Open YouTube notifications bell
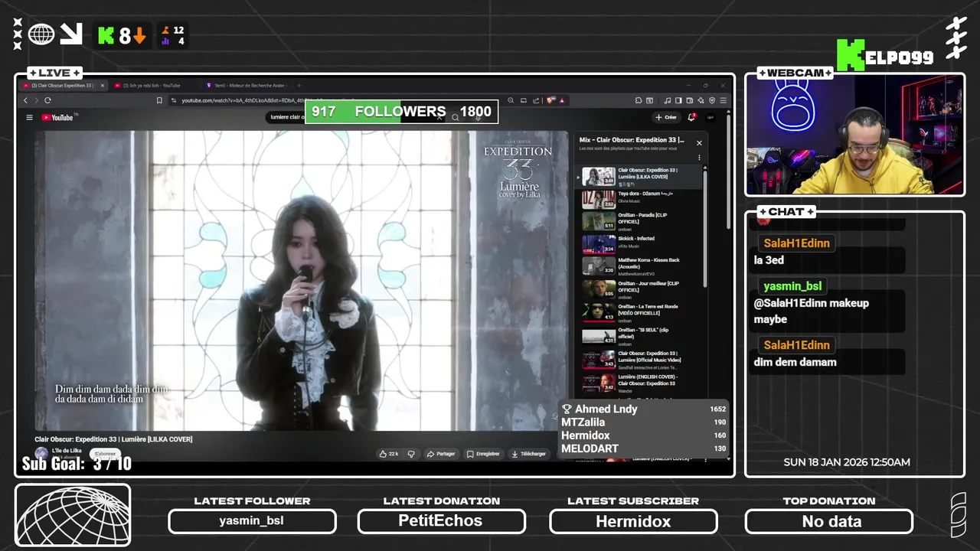This screenshot has height=551, width=980. [x=691, y=117]
